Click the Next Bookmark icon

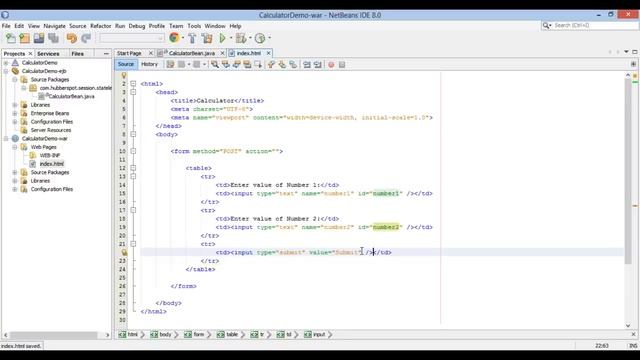[x=282, y=64]
